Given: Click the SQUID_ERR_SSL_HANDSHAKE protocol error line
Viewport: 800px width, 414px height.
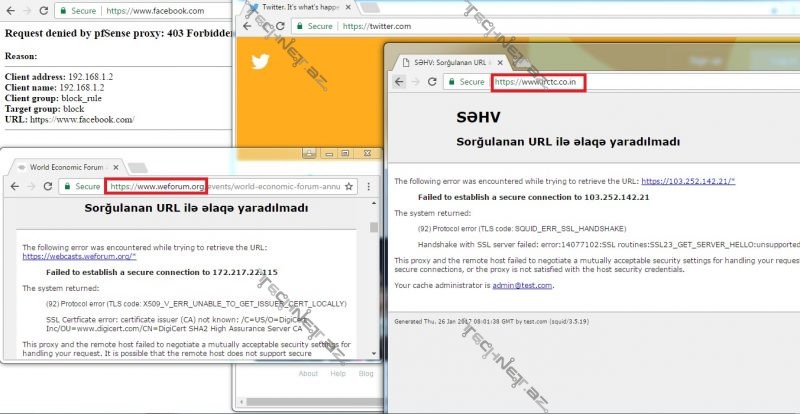Looking at the screenshot, I should tap(522, 229).
